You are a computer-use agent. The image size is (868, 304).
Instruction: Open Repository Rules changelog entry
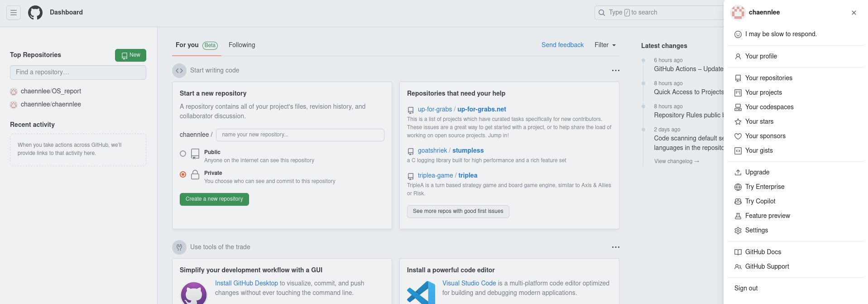click(x=689, y=116)
